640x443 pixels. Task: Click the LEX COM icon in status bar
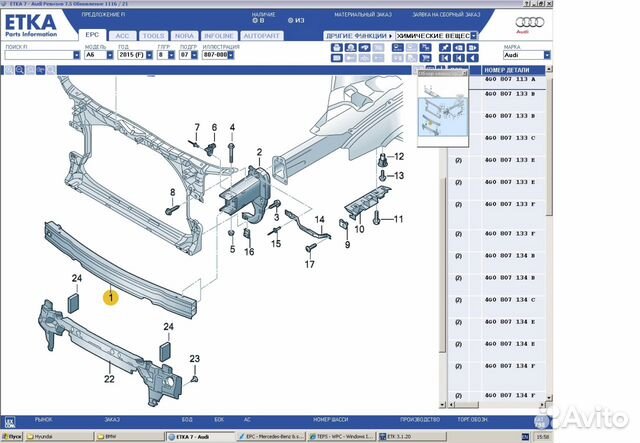tap(9, 423)
